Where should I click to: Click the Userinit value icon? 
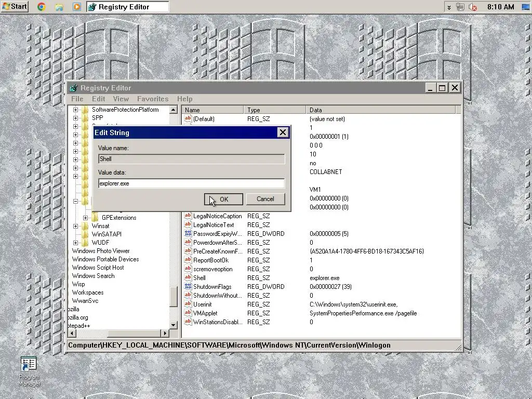[188, 303]
